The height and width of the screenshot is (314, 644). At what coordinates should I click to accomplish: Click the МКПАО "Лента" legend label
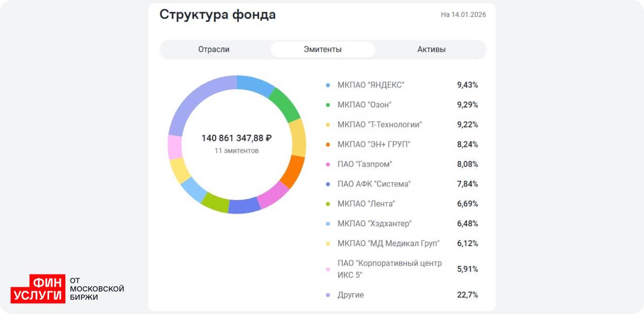(x=366, y=204)
